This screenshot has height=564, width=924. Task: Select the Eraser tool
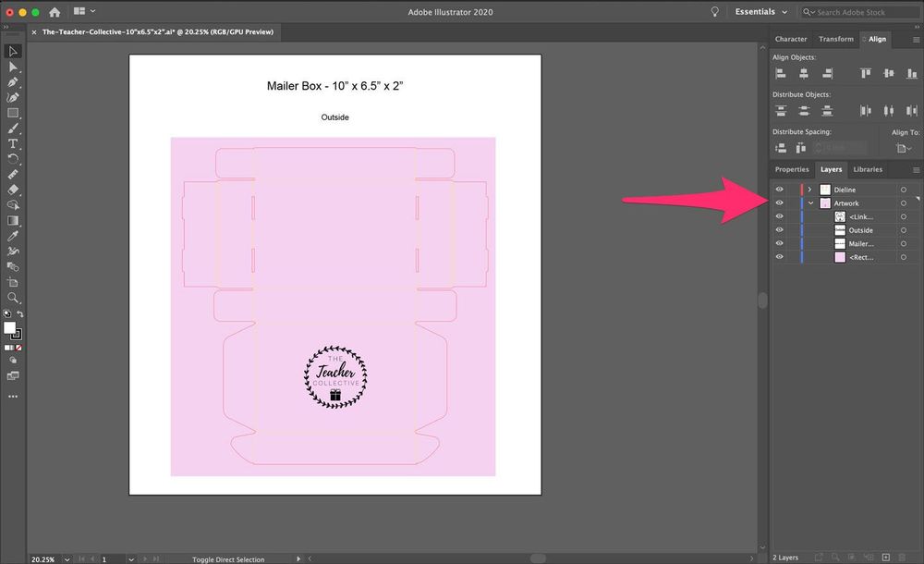tap(13, 191)
